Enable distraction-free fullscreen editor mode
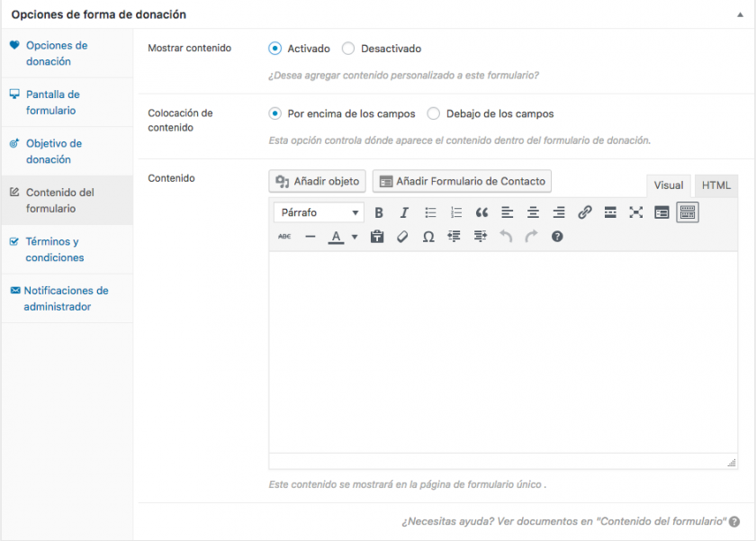Image resolution: width=756 pixels, height=541 pixels. pyautogui.click(x=636, y=213)
